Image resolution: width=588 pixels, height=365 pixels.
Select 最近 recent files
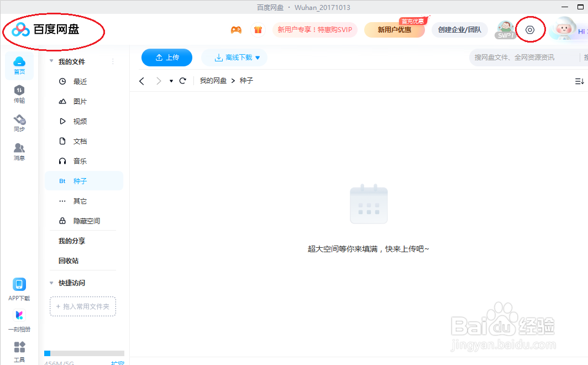[x=84, y=81]
